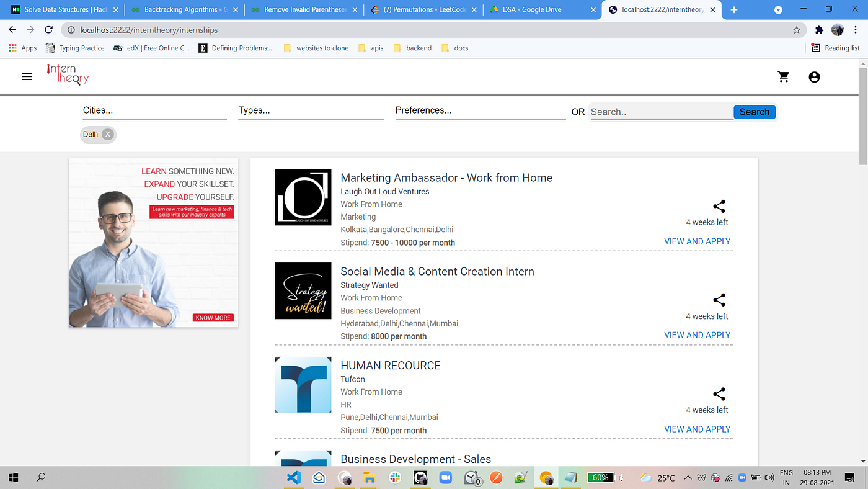Go forward in the browser
Image resolution: width=868 pixels, height=489 pixels.
[30, 30]
